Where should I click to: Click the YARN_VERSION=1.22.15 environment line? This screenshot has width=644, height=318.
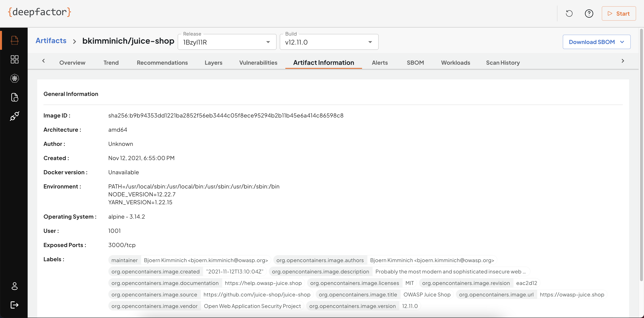(140, 202)
